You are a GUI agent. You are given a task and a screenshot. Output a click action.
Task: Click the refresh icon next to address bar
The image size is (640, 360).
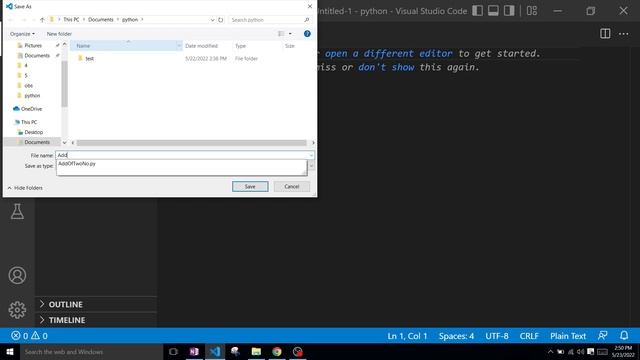pos(220,20)
